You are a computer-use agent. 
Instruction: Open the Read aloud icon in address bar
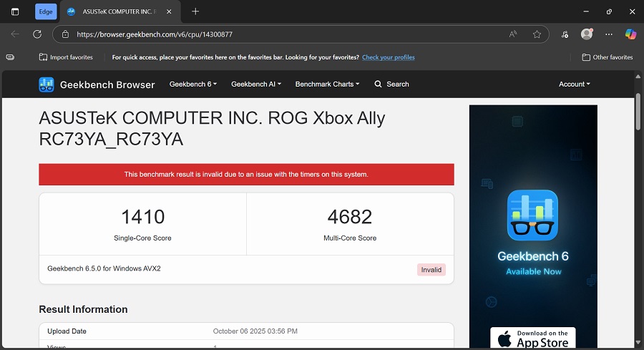pos(513,34)
